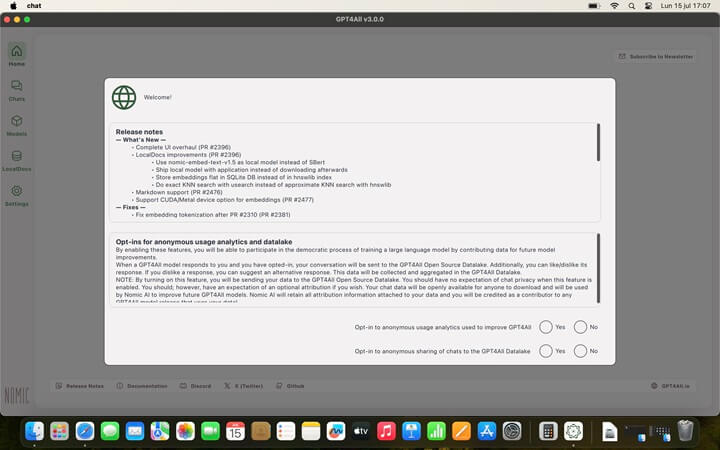Open Spotlight search in the menu bar
Image resolution: width=720 pixels, height=450 pixels.
[x=632, y=6]
